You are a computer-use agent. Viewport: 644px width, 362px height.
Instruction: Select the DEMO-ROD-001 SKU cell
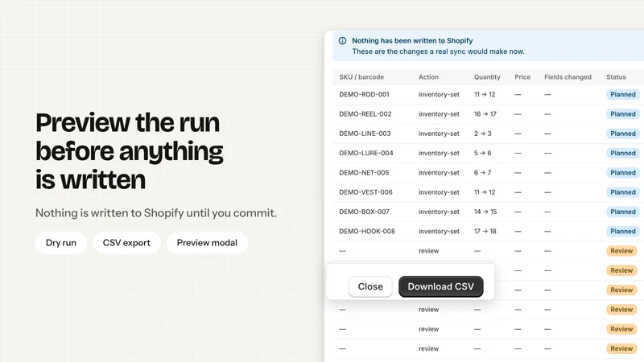364,94
